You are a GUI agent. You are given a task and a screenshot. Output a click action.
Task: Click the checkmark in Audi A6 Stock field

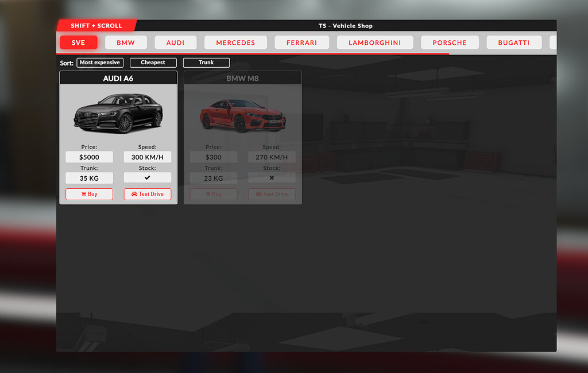coord(147,178)
